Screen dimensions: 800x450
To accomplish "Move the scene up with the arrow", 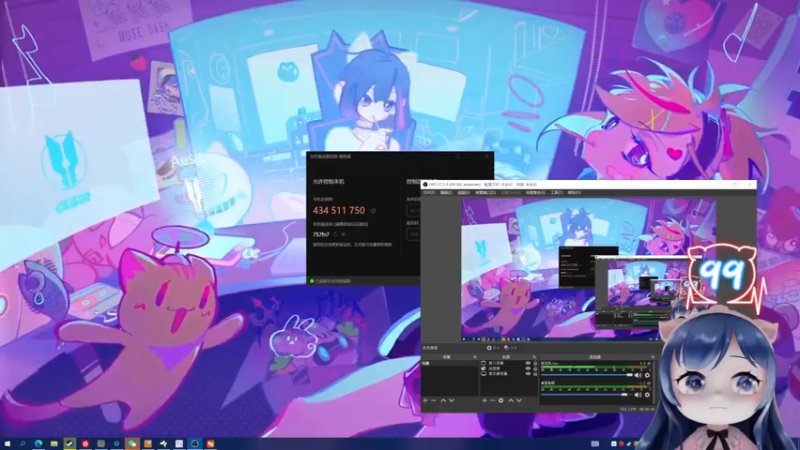I will (x=443, y=401).
